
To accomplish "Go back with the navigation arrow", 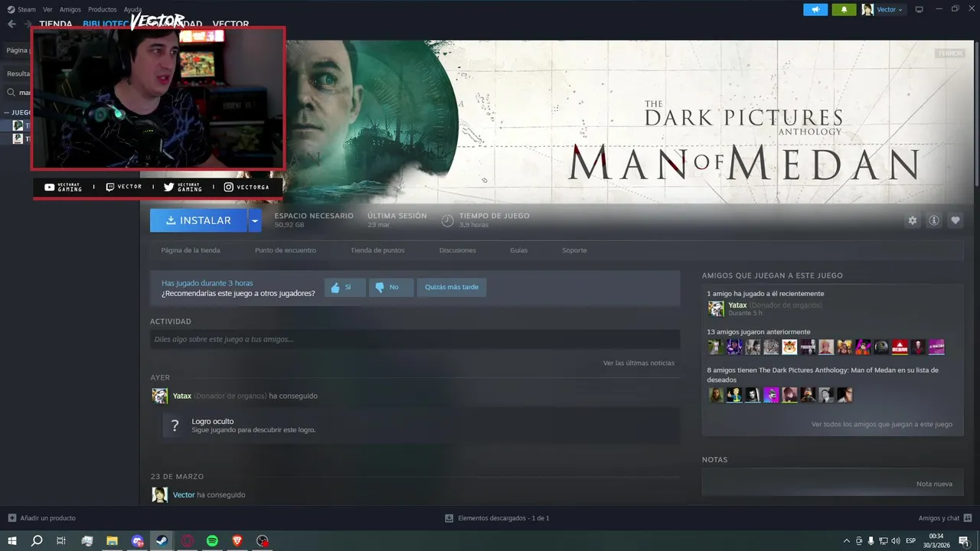I will [x=11, y=24].
